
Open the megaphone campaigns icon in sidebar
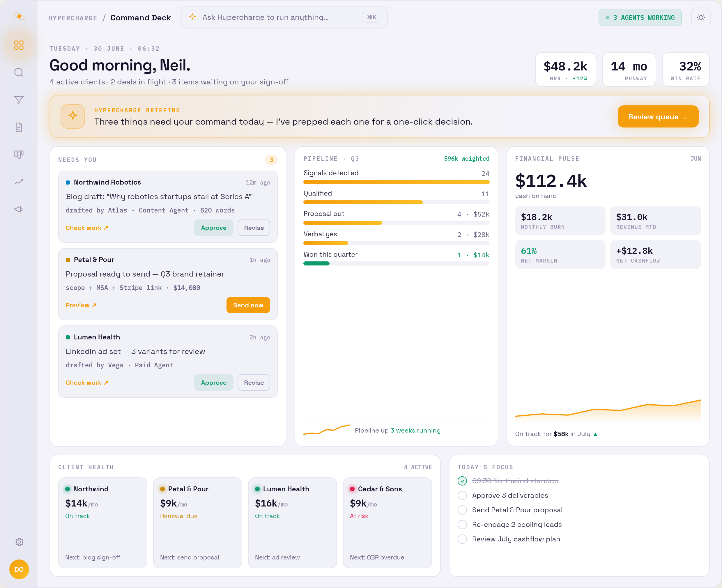coord(19,209)
